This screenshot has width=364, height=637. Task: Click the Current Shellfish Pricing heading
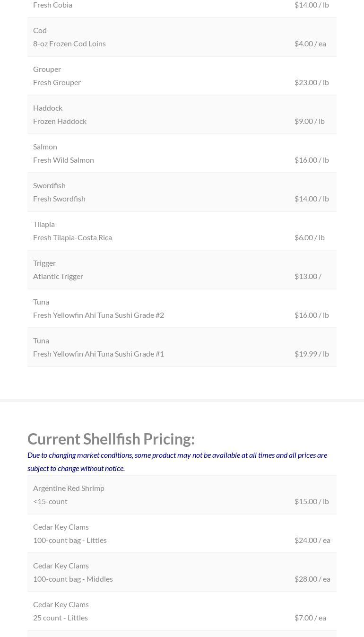click(x=111, y=439)
